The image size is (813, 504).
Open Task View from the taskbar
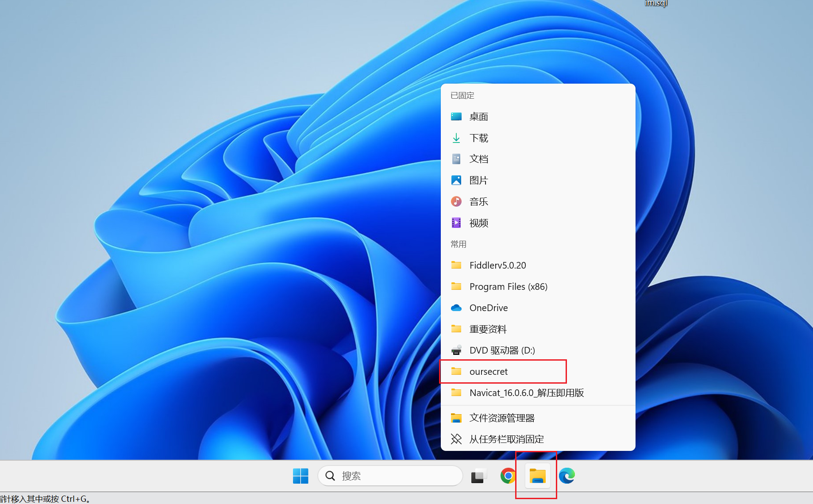pyautogui.click(x=478, y=476)
